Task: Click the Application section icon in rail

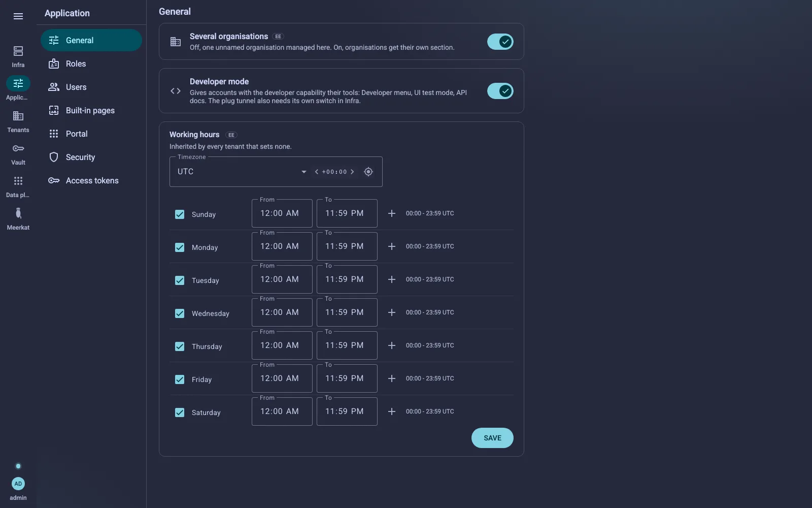Action: (x=18, y=83)
